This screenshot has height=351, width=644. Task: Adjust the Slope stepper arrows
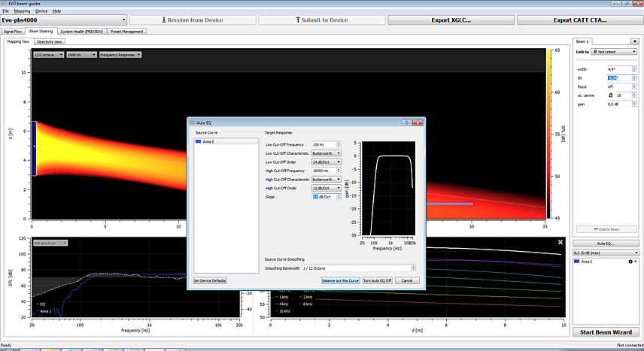339,197
